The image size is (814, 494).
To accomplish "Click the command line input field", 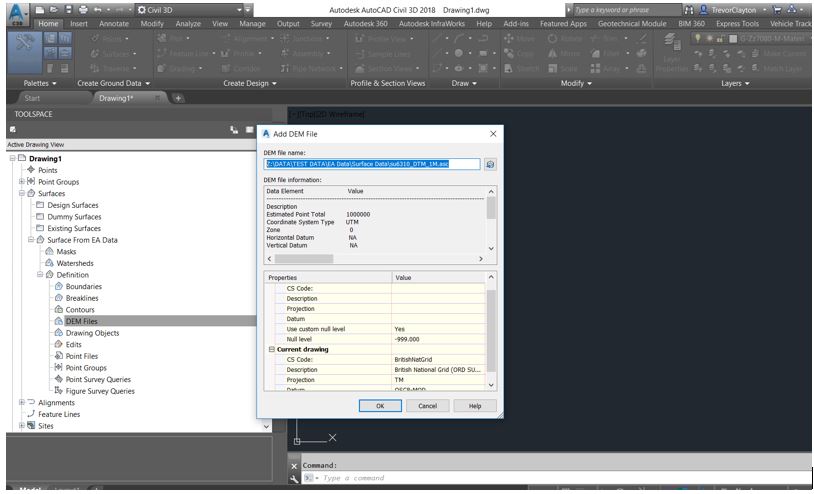I will coord(555,478).
